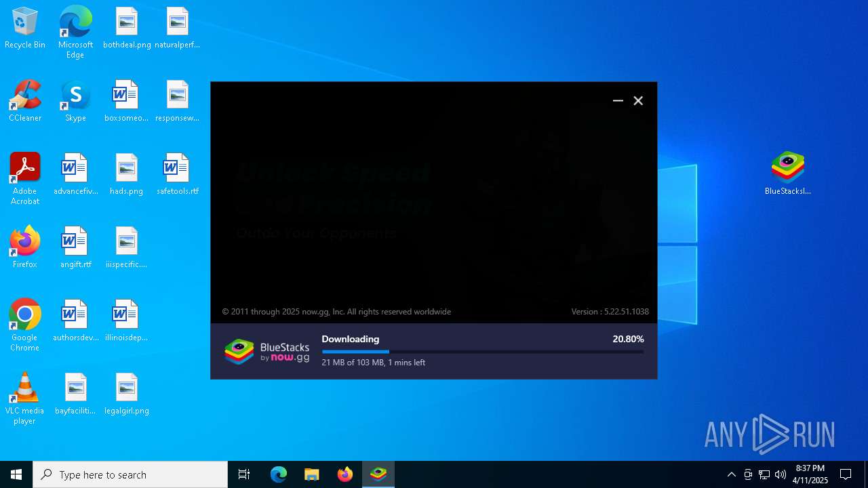Select the boxsomeo... Word document

point(126,102)
